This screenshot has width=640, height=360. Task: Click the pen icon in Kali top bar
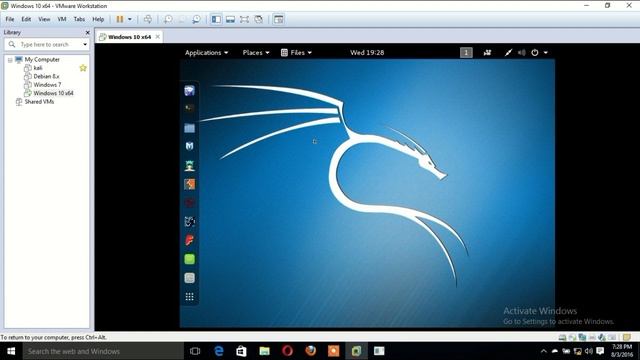pos(508,53)
